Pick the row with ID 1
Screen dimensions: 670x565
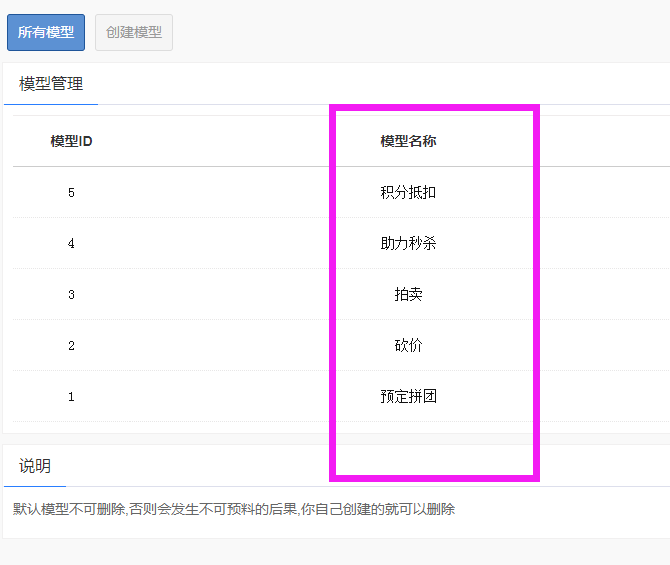[x=71, y=396]
